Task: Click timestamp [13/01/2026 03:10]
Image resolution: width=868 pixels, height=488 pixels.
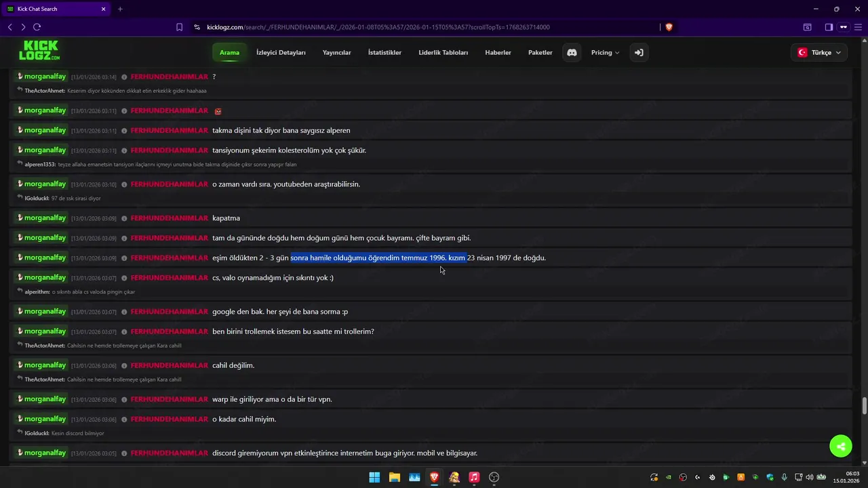Action: coord(94,185)
